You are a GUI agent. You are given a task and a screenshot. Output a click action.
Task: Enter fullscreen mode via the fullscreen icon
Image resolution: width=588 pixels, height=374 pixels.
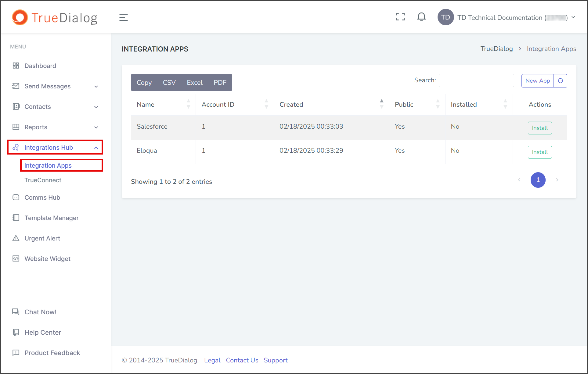click(x=400, y=17)
